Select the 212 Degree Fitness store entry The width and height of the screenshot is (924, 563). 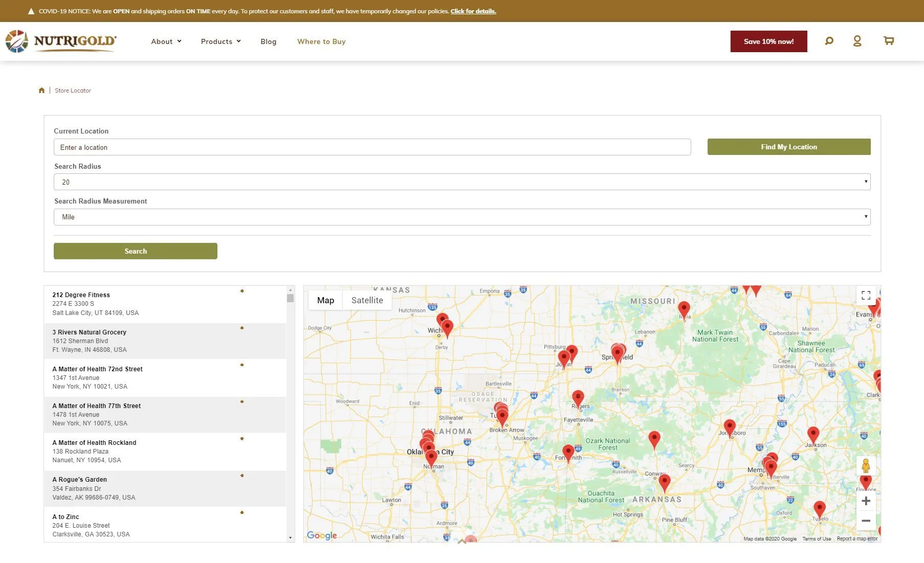(165, 304)
